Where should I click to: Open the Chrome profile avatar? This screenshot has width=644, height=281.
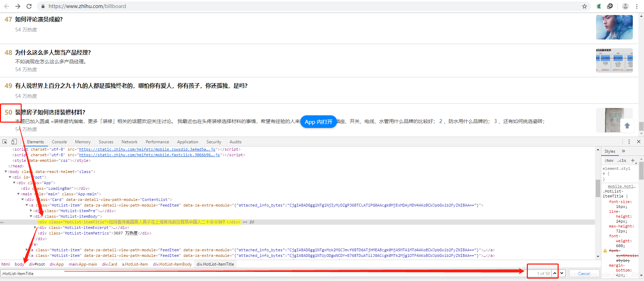625,6
